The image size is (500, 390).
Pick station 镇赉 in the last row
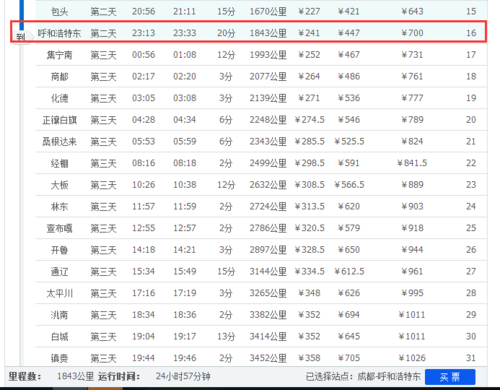click(59, 358)
